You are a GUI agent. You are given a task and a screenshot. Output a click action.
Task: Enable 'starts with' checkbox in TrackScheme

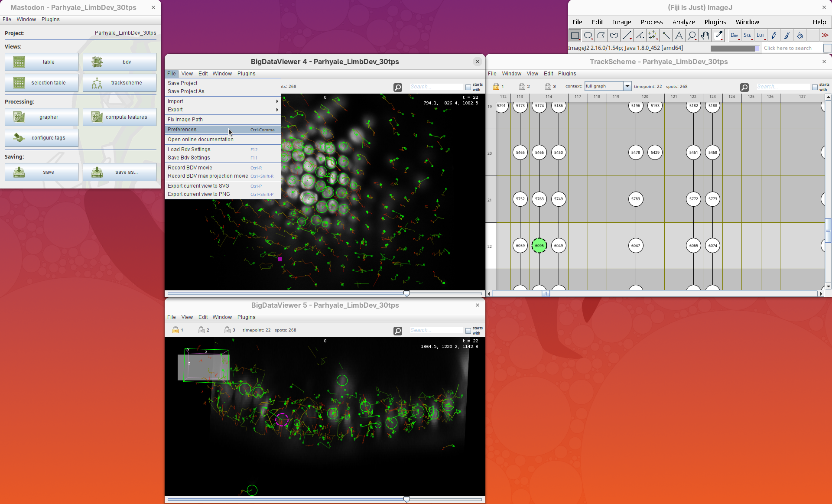pyautogui.click(x=815, y=87)
